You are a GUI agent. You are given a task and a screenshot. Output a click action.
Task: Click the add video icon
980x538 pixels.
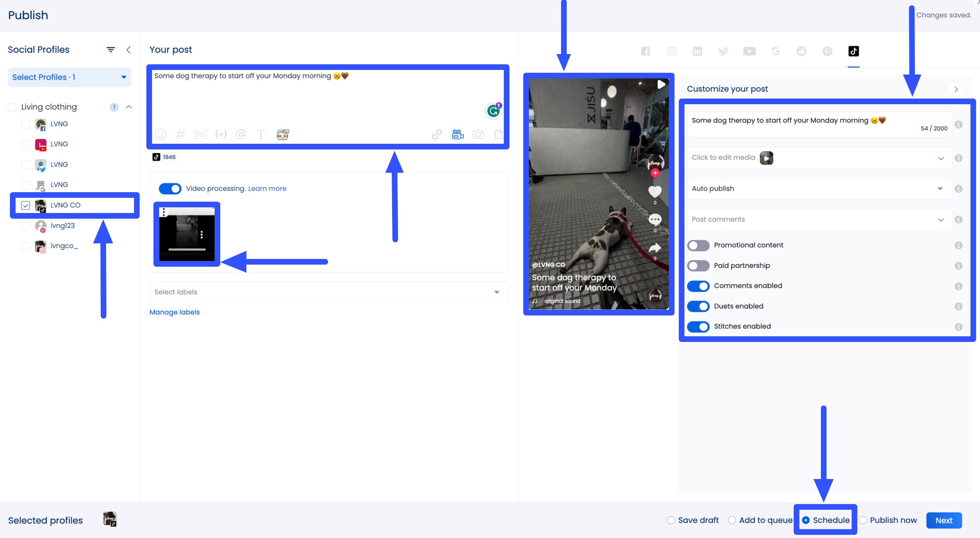click(x=457, y=134)
